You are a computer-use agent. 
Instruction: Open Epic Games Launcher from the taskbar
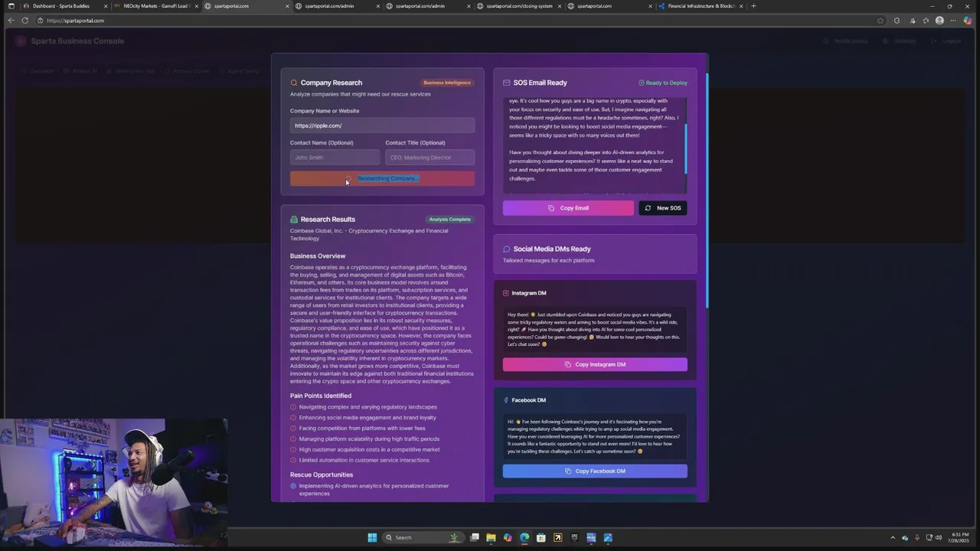(574, 537)
